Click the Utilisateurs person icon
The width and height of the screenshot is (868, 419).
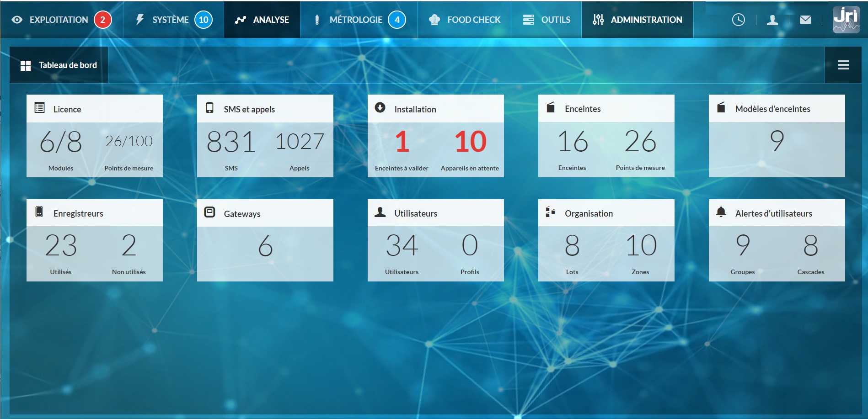click(380, 212)
